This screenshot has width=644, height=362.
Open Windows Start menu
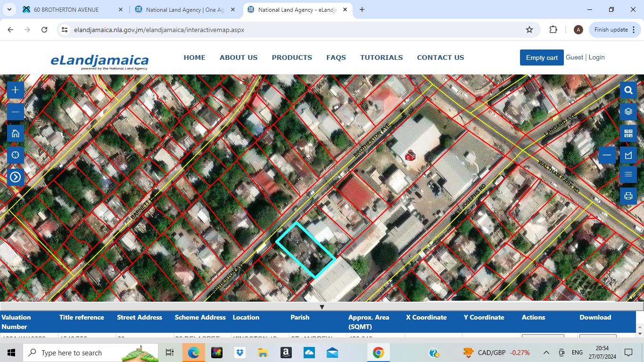coord(11,353)
